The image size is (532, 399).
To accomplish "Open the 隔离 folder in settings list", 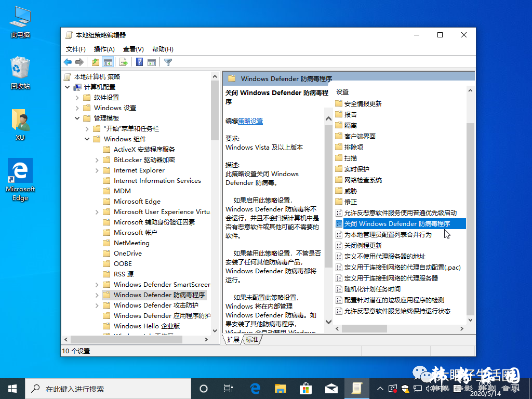I will [x=346, y=125].
